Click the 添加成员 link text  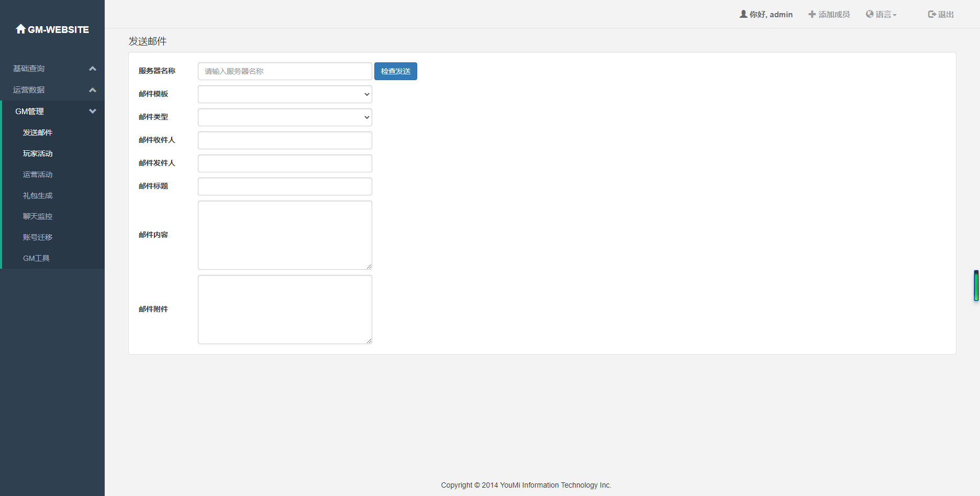tap(834, 14)
